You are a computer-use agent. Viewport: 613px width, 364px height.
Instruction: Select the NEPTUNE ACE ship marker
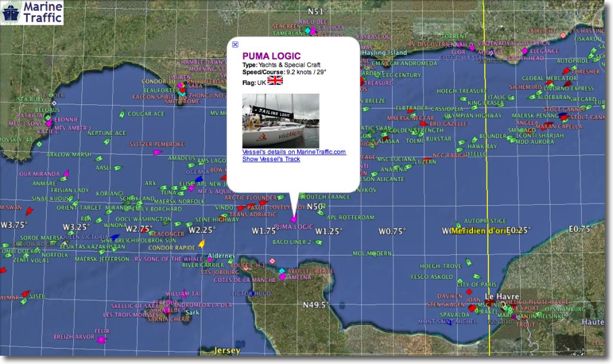pyautogui.click(x=107, y=142)
